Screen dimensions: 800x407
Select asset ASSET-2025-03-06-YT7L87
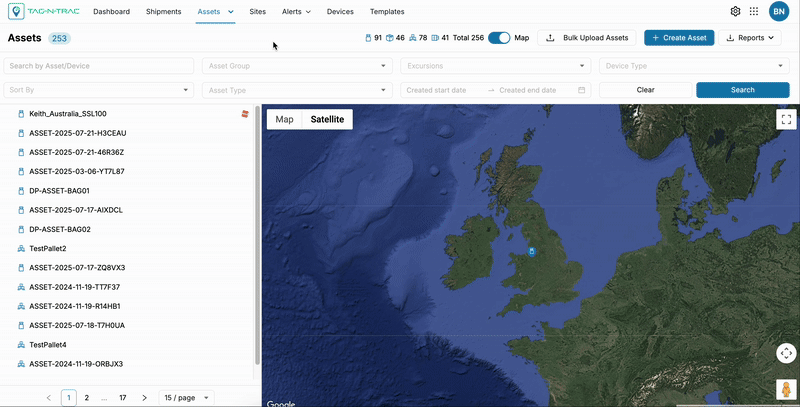[x=77, y=171]
